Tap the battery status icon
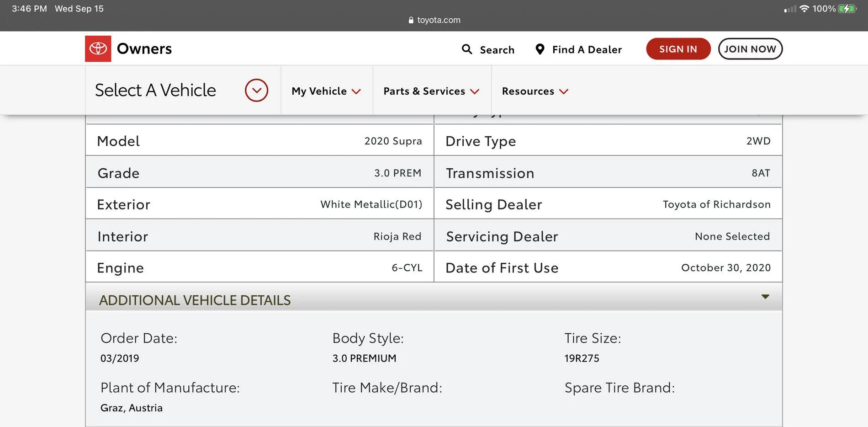Image resolution: width=868 pixels, height=427 pixels. tap(847, 9)
